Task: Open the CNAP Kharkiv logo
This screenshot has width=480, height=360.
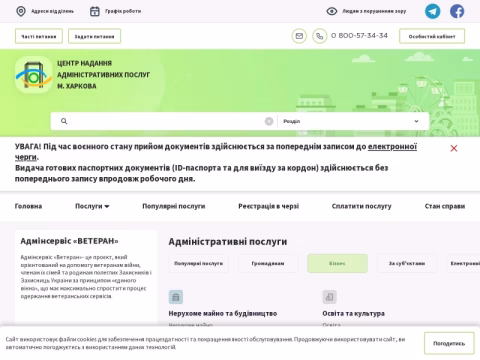Action: [x=33, y=75]
